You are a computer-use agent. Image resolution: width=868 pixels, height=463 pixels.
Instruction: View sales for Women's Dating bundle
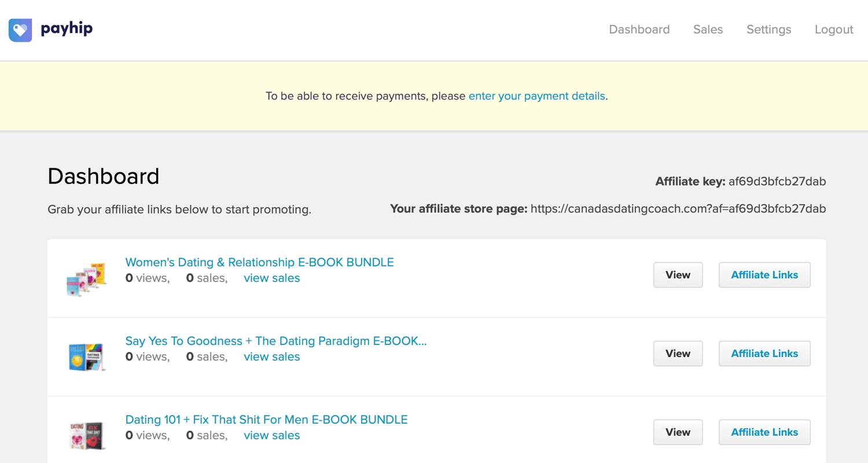[271, 278]
